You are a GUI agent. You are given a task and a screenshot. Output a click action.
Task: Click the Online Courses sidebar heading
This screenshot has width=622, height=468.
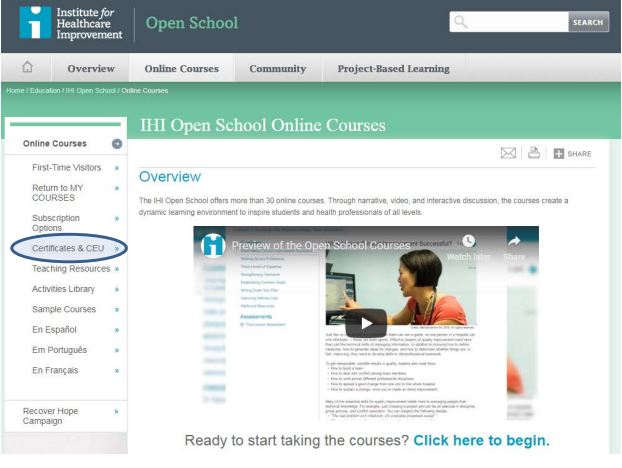point(55,144)
